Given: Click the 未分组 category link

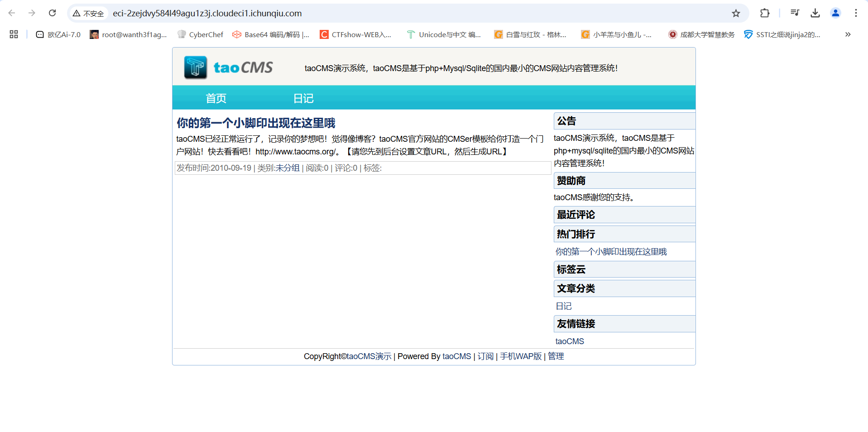Looking at the screenshot, I should [x=288, y=168].
